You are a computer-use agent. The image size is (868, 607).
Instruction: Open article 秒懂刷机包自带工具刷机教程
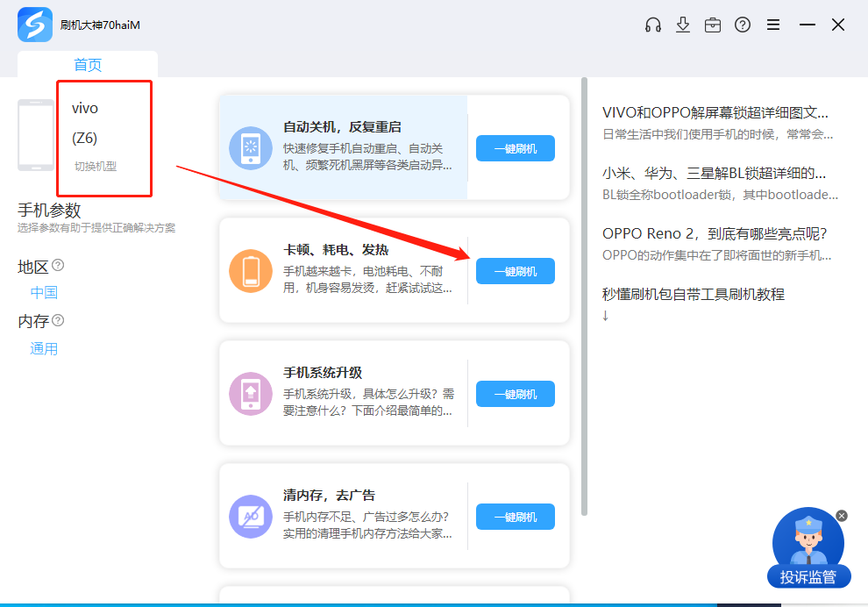pos(693,294)
